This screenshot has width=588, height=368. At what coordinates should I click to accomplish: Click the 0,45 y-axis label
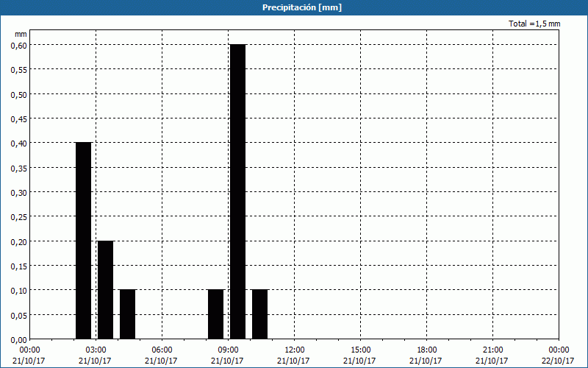pyautogui.click(x=19, y=118)
